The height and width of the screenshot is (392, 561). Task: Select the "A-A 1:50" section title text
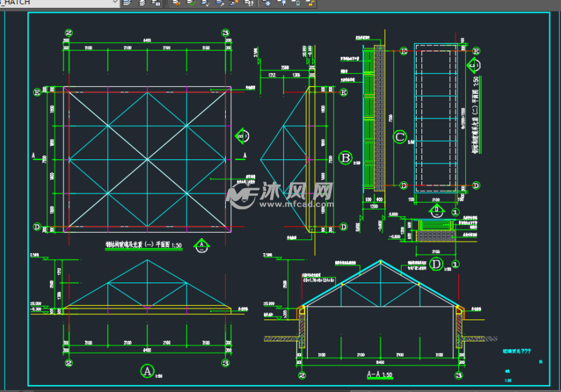[379, 375]
